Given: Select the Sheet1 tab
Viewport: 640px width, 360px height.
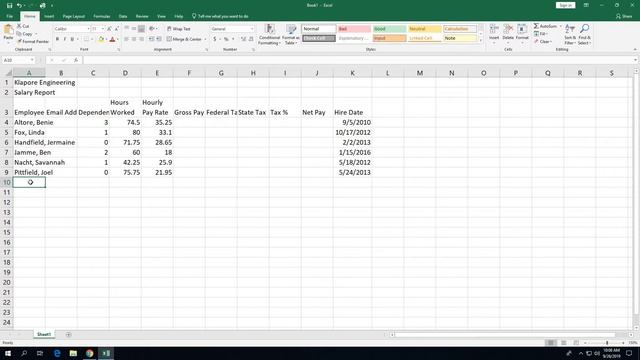Looking at the screenshot, I should click(44, 334).
